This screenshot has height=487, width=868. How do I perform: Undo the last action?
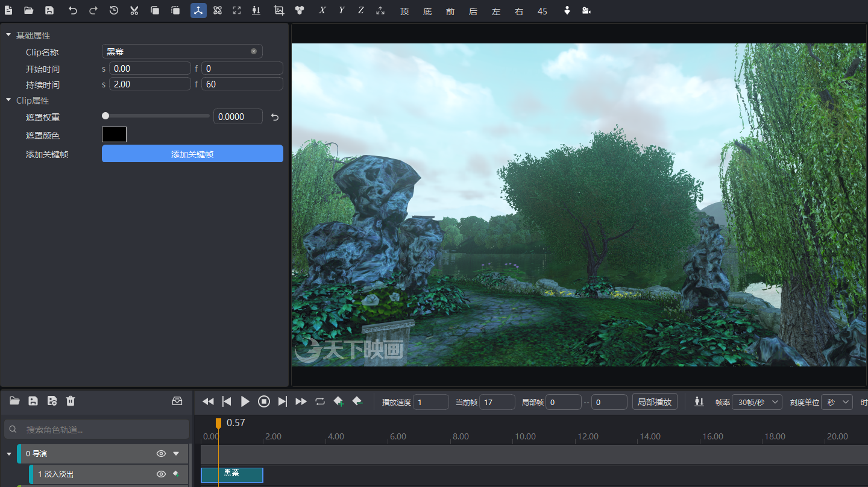point(73,10)
